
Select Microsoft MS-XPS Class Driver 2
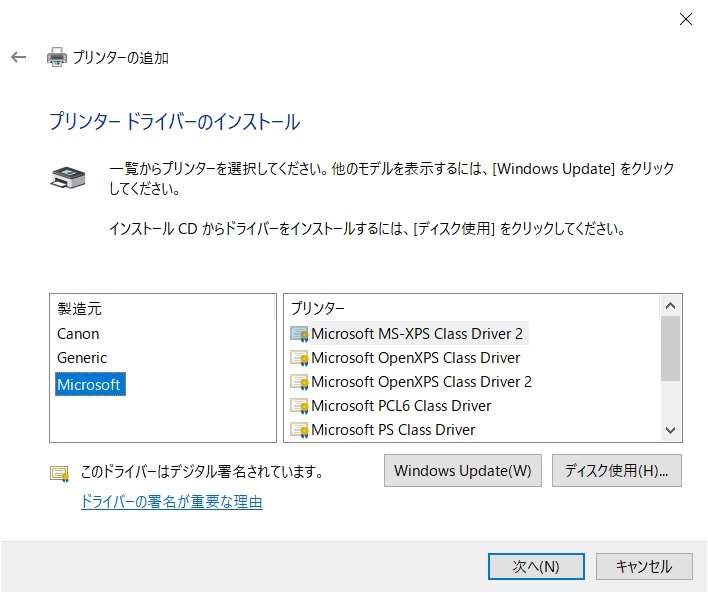[417, 334]
